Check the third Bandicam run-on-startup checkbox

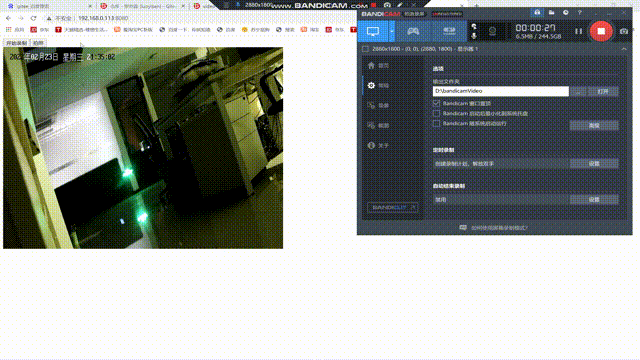[x=436, y=123]
